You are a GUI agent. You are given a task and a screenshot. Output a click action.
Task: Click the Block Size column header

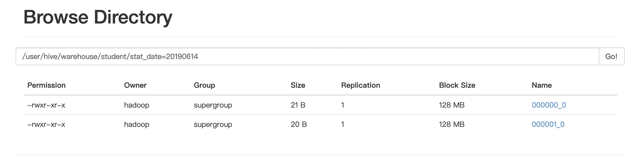tap(457, 85)
